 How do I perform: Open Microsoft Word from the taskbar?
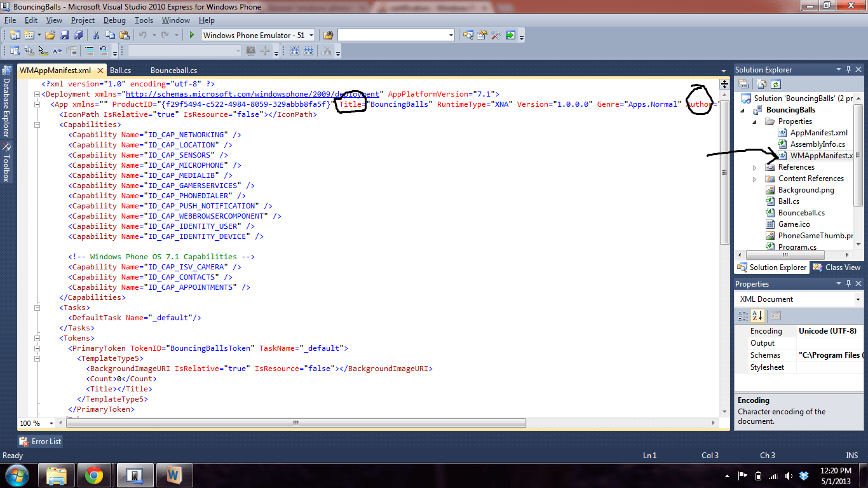pos(173,475)
